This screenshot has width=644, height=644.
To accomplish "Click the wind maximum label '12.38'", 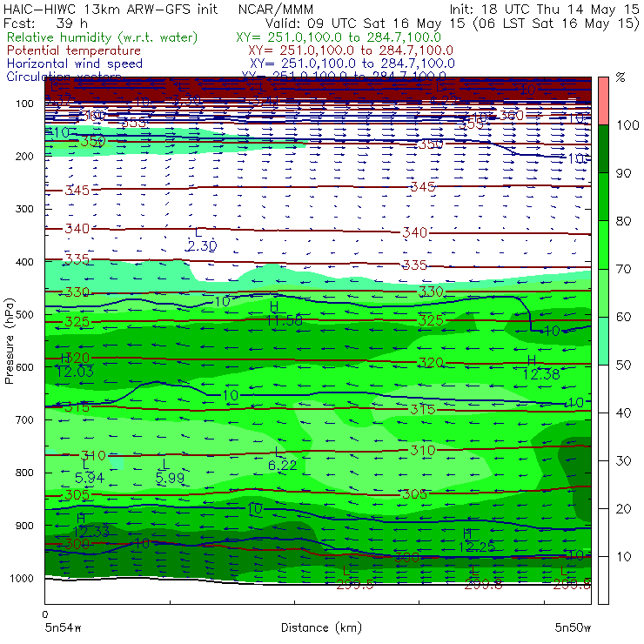I will click(x=541, y=374).
